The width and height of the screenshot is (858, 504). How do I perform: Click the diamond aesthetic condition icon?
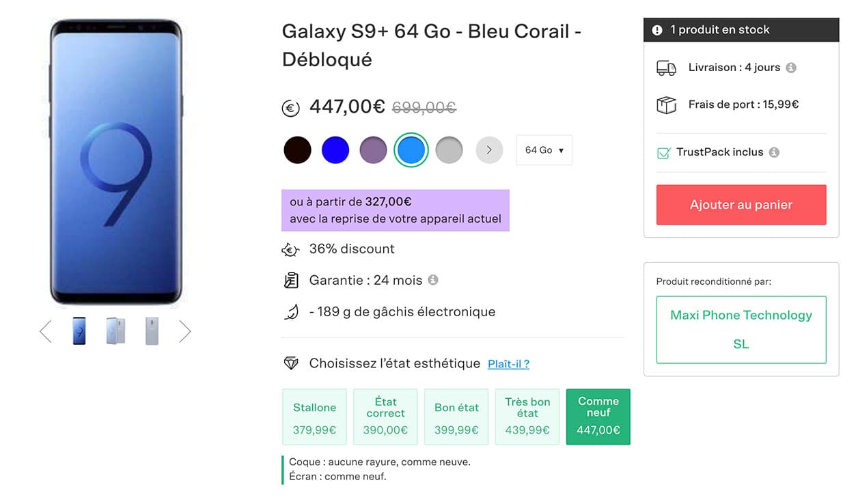coord(291,363)
